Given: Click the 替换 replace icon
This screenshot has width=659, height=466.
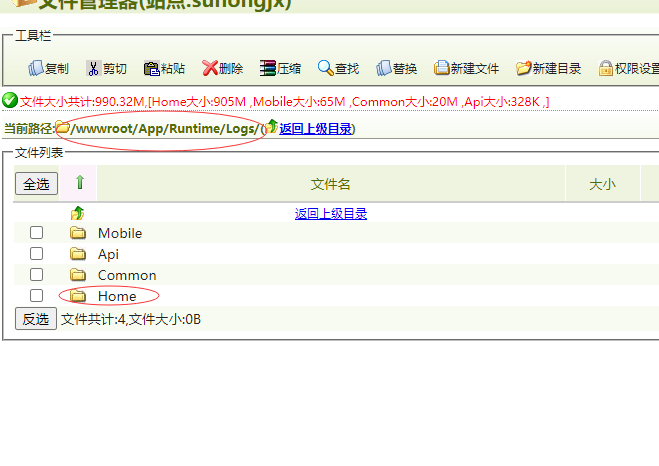Looking at the screenshot, I should [x=384, y=68].
